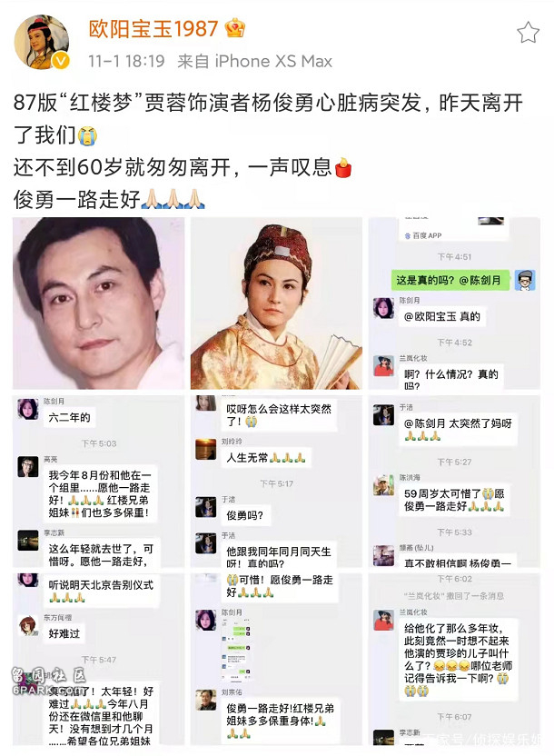Click the favorite star icon

pos(528,33)
